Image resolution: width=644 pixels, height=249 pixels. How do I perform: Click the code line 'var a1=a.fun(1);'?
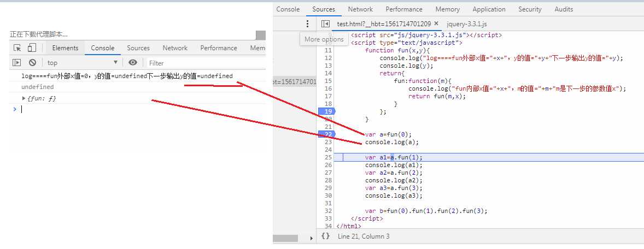[394, 157]
